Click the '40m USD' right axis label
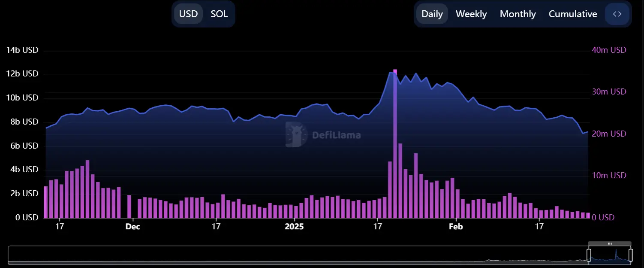Image resolution: width=644 pixels, height=268 pixels. [609, 50]
